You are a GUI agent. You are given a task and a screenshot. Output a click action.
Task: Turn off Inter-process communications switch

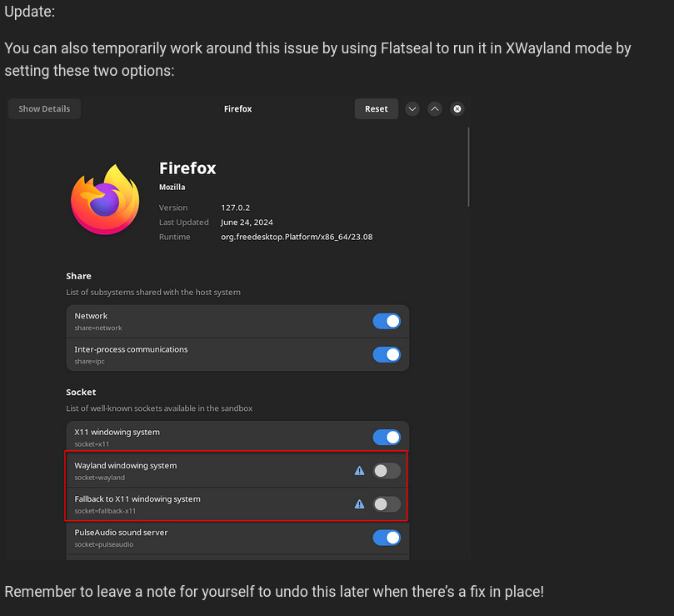387,354
